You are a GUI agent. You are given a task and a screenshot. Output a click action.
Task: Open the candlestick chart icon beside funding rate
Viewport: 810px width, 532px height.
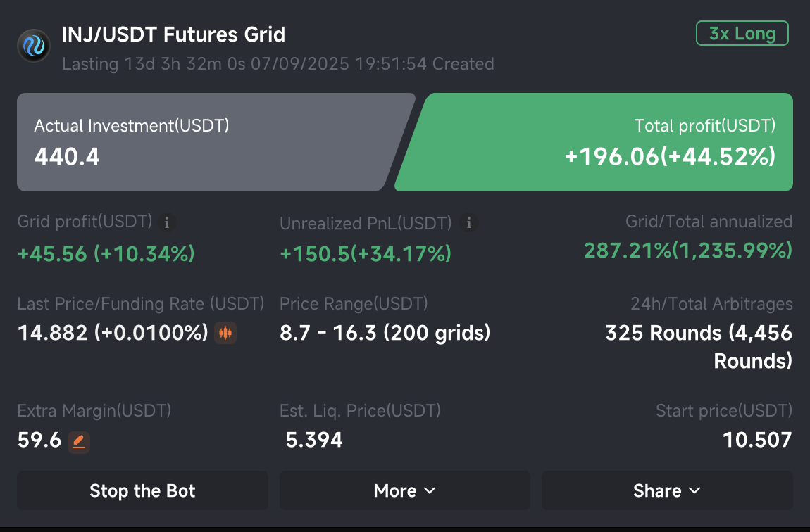[225, 333]
